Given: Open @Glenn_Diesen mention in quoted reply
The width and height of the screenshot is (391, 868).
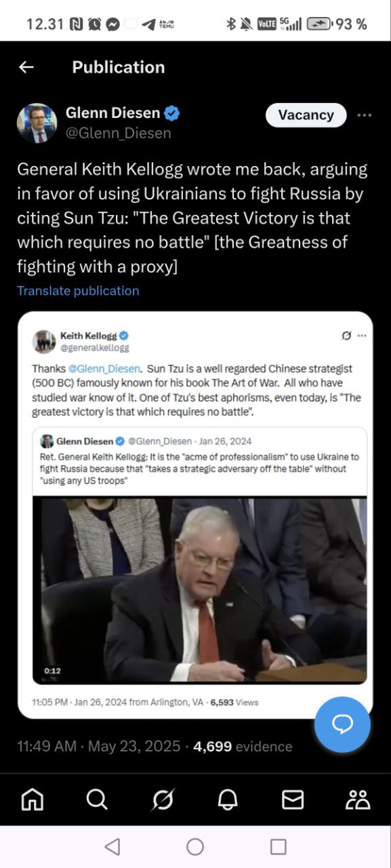Looking at the screenshot, I should click(104, 369).
